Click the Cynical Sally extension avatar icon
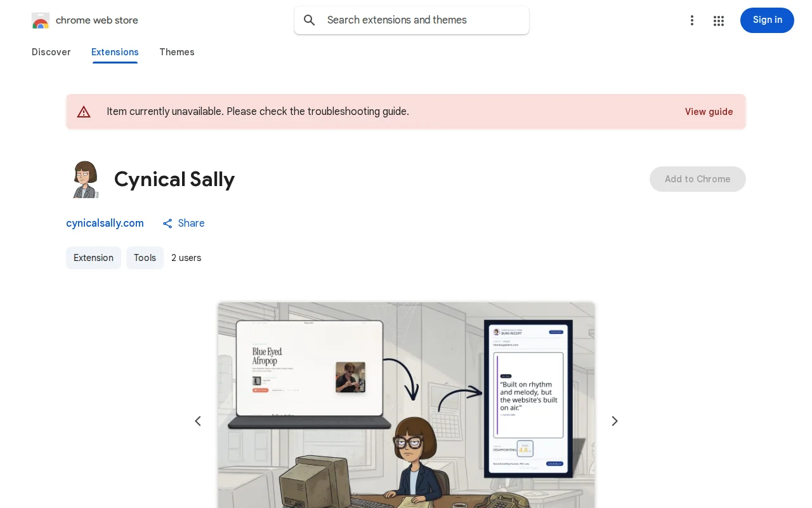The image size is (812, 508). click(85, 179)
